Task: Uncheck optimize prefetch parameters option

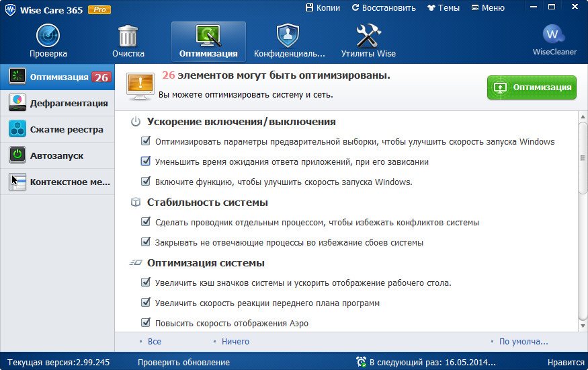Action: (146, 141)
